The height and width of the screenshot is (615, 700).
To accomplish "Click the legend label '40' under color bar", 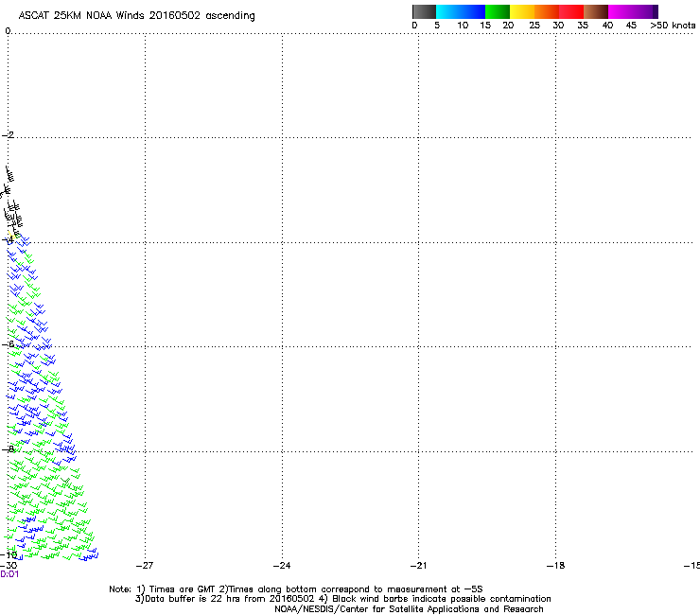I will click(607, 26).
